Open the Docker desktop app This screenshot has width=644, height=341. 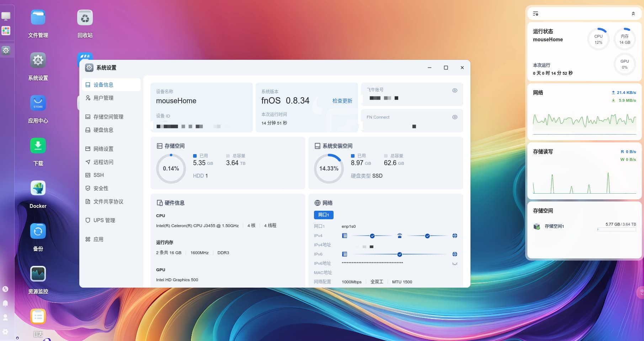tap(38, 188)
